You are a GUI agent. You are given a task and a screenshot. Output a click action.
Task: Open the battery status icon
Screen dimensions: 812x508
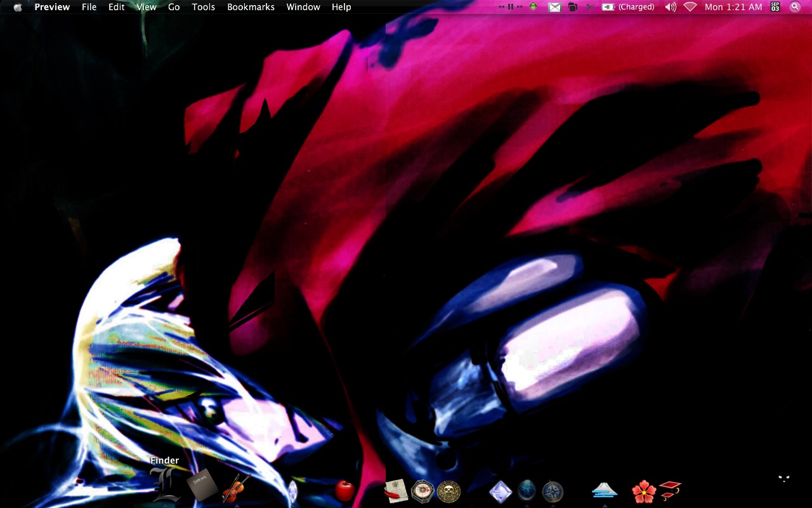pyautogui.click(x=608, y=7)
